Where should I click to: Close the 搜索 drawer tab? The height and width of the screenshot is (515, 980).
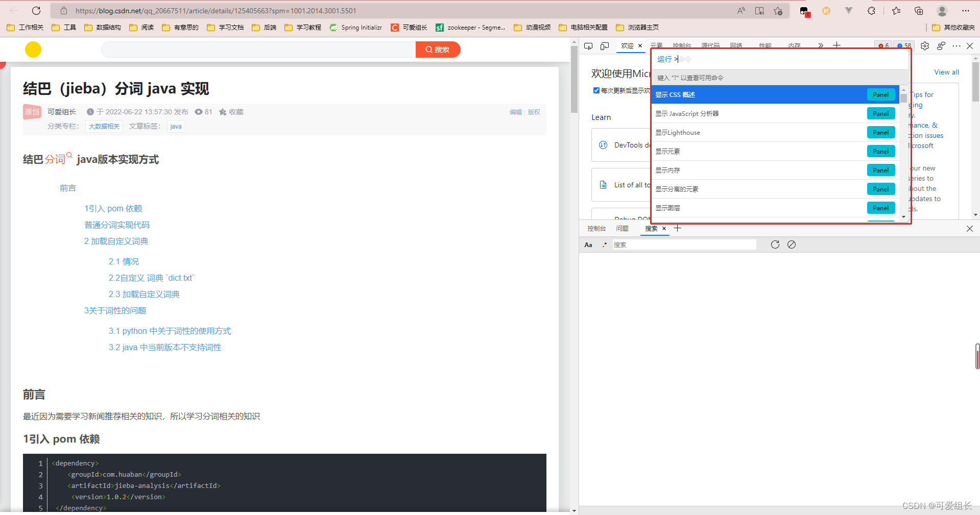664,229
